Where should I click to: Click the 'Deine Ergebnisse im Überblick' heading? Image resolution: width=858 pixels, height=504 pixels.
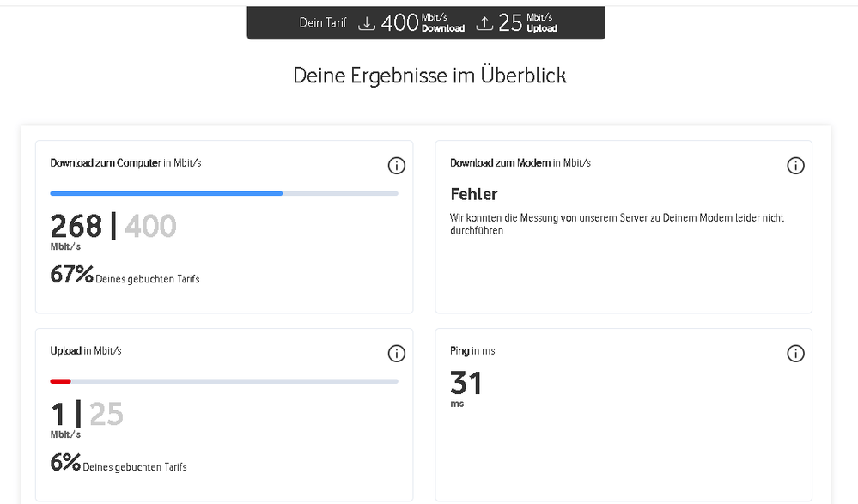pyautogui.click(x=429, y=76)
